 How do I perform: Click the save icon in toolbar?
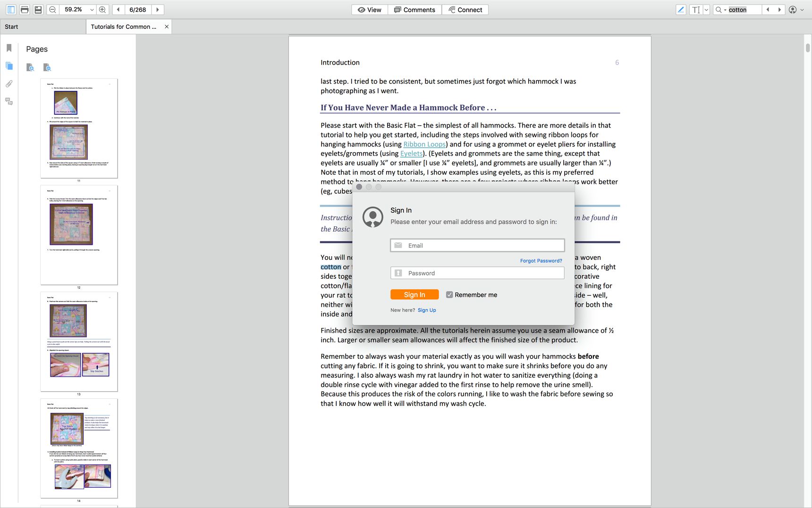click(38, 9)
